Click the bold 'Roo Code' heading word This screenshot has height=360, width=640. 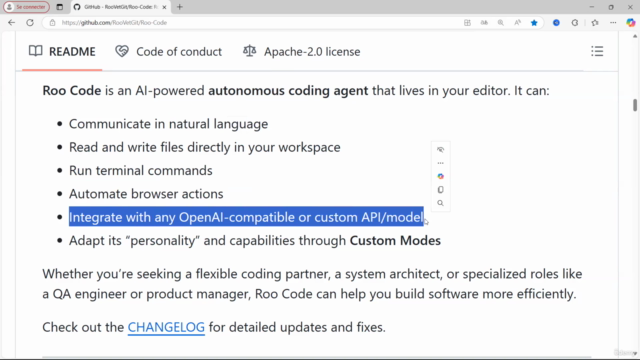coord(72,91)
